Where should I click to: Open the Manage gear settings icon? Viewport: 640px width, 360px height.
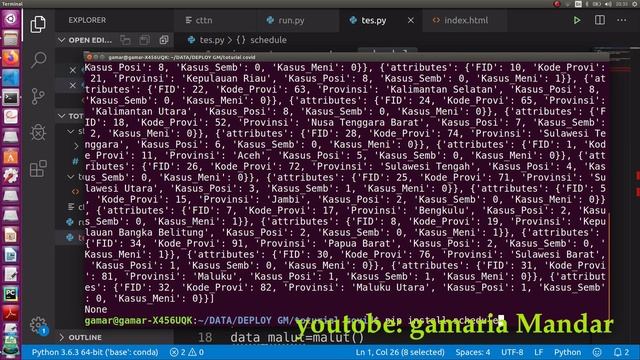point(38,325)
